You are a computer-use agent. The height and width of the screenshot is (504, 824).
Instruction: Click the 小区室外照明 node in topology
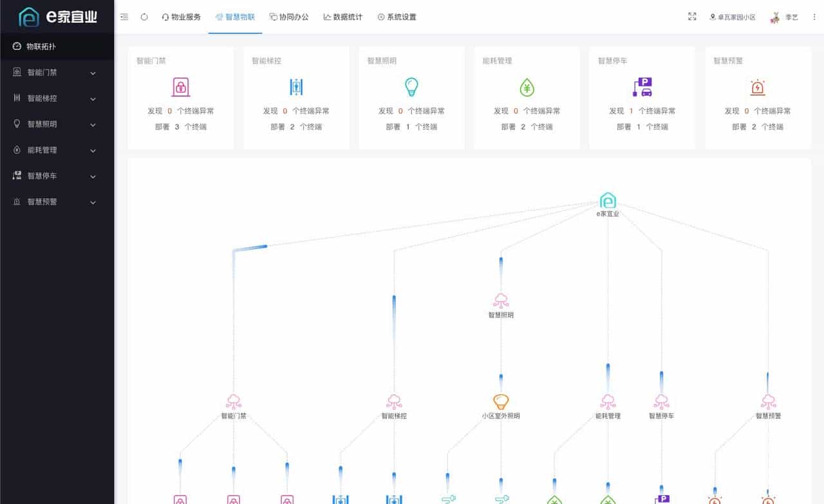pos(500,402)
